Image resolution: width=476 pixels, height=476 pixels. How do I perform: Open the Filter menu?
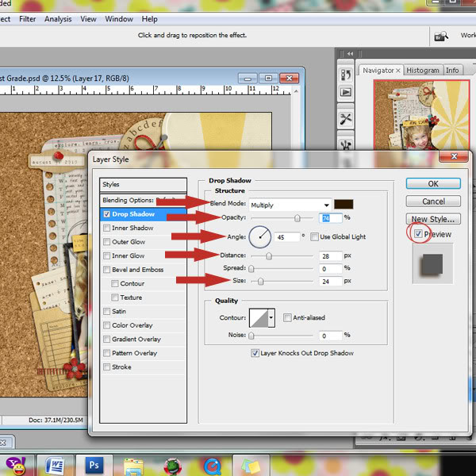coord(27,19)
